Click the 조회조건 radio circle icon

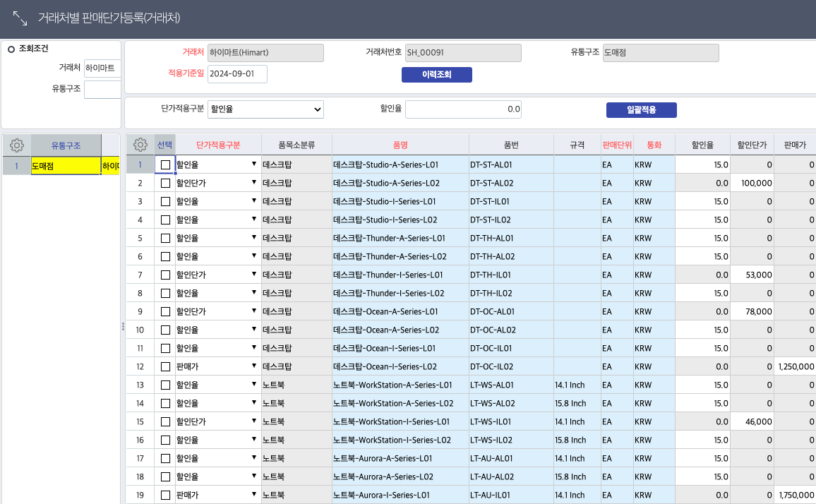click(x=11, y=49)
